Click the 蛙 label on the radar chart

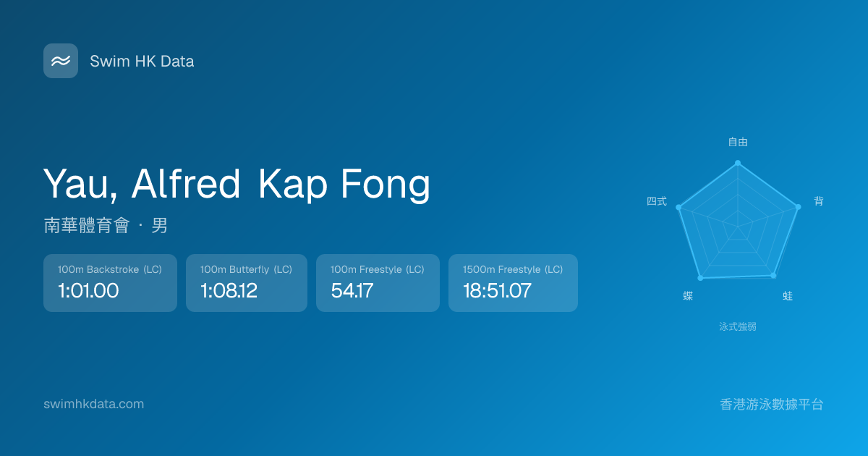tap(788, 296)
